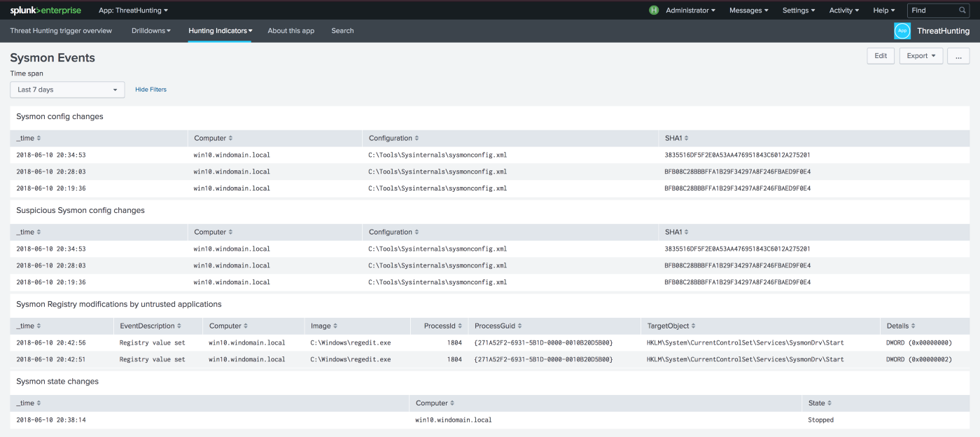The height and width of the screenshot is (437, 980).
Task: Click win10.windomain.local in Sysmon state changes
Action: 454,419
